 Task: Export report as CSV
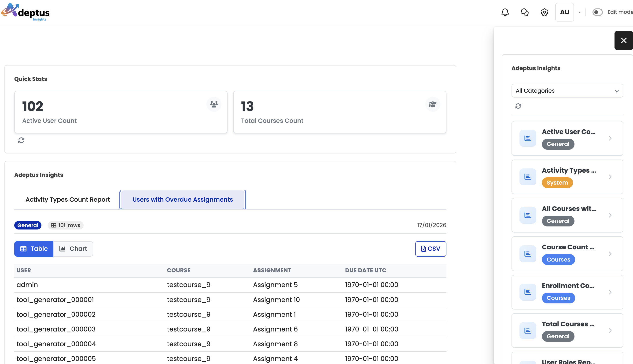coord(431,249)
